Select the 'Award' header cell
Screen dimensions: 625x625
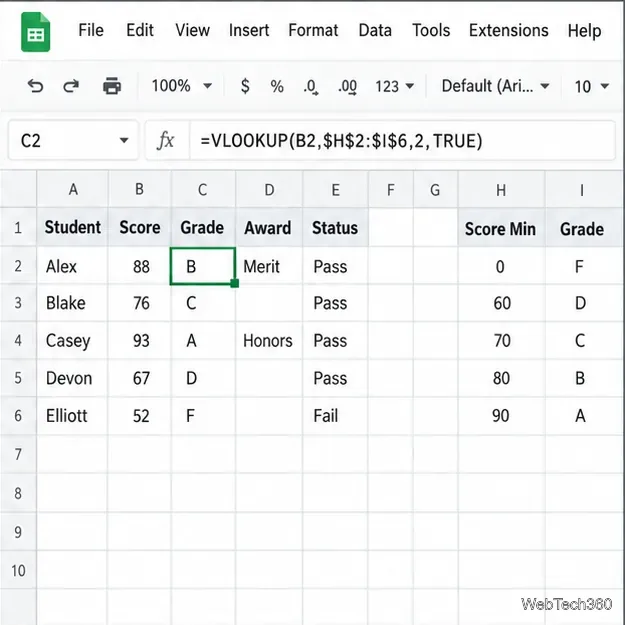coord(269,227)
